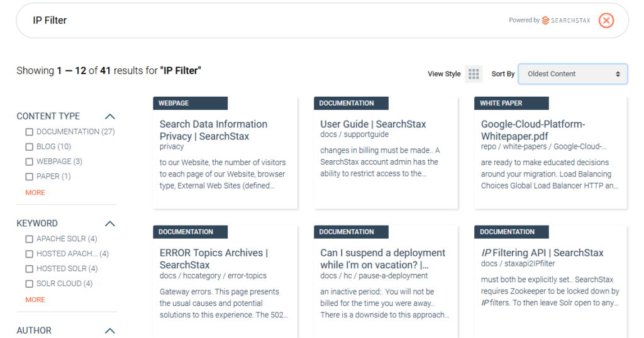This screenshot has width=644, height=338.
Task: Open Google-Cloud-Platform-Whitepaper.pdf result
Action: [x=533, y=130]
